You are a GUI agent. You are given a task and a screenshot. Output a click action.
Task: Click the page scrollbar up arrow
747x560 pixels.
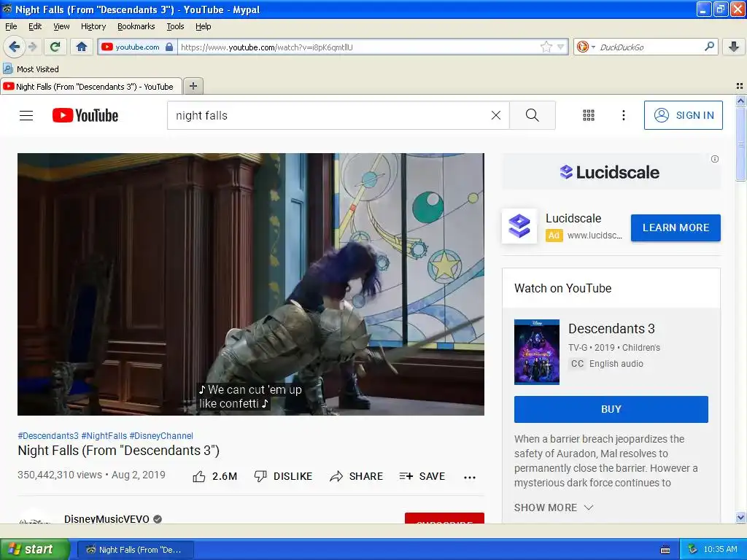pyautogui.click(x=740, y=101)
